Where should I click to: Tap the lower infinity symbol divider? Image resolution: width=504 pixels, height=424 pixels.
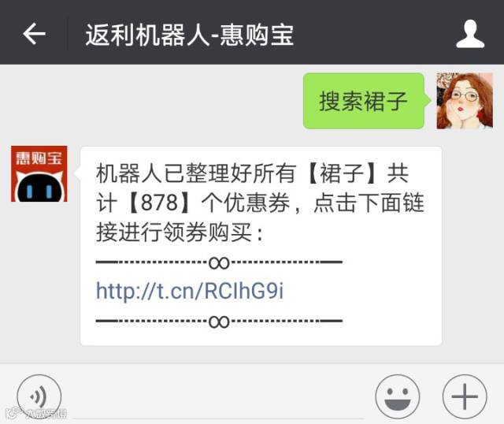219,322
